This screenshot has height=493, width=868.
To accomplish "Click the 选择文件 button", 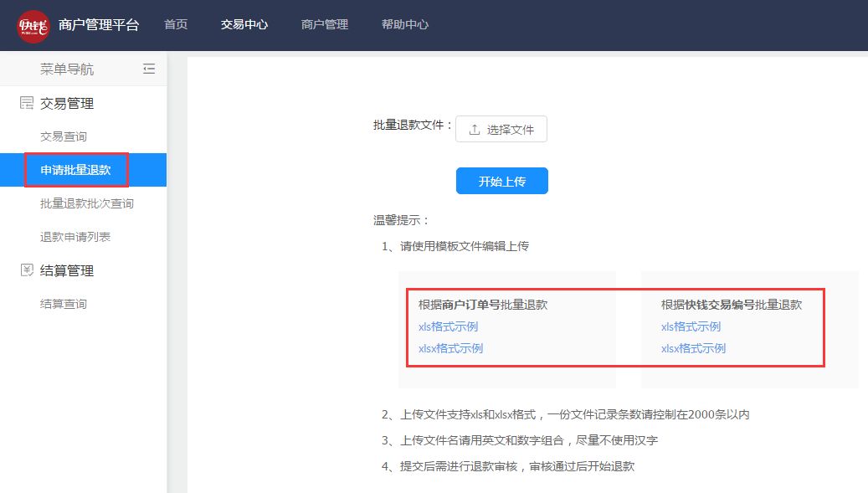I will click(x=501, y=129).
